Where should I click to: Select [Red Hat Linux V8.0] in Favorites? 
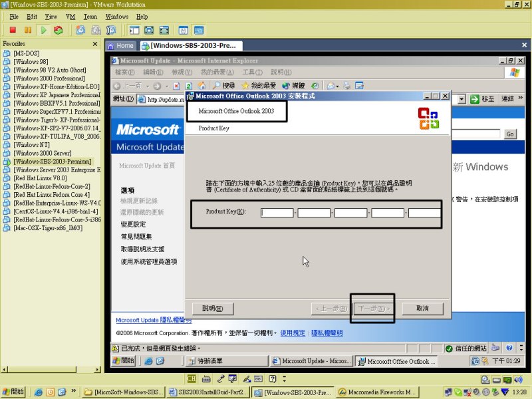[40, 178]
